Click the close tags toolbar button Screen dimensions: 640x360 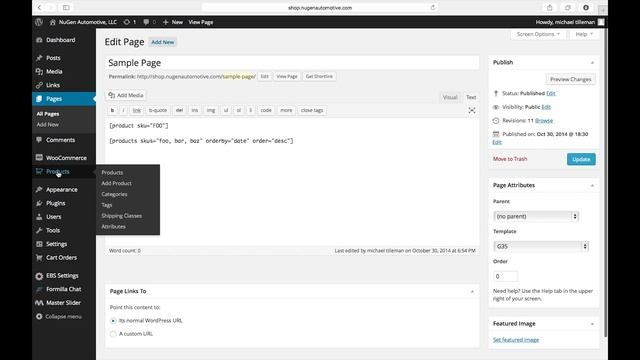tap(312, 110)
